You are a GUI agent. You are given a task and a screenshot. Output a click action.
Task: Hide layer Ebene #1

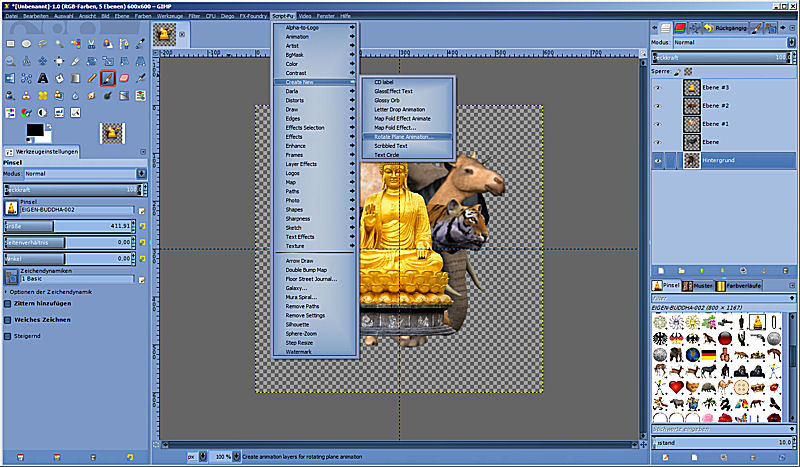pos(658,124)
